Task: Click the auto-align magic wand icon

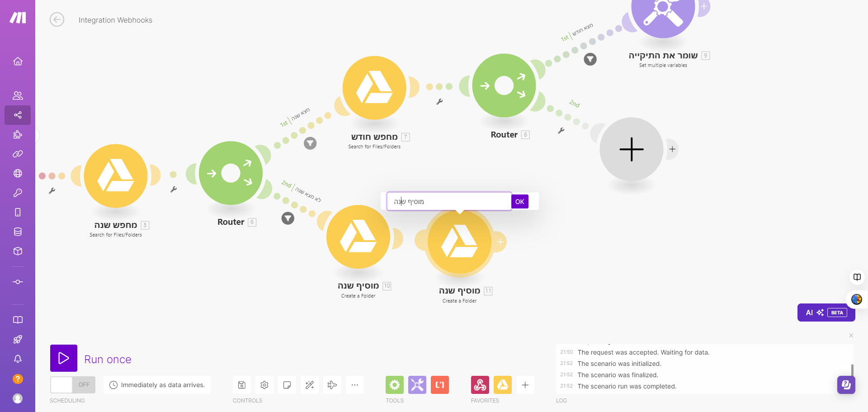Action: [x=310, y=385]
